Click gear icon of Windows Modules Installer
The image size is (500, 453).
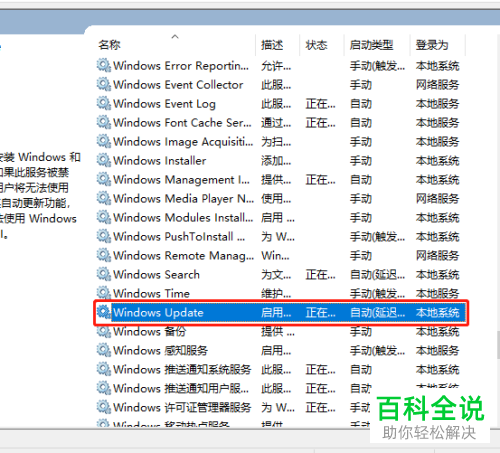[x=104, y=217]
